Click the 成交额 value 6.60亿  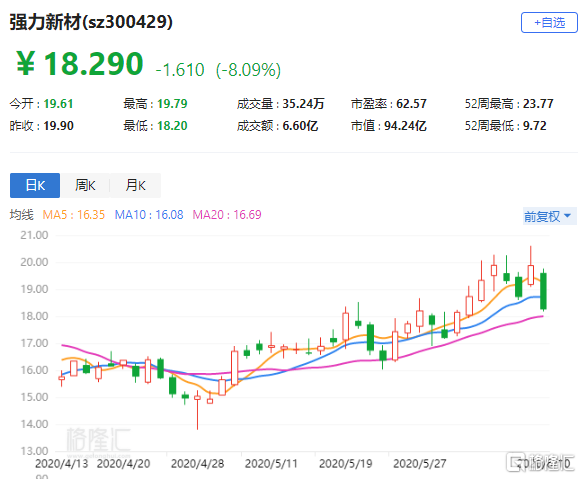(x=300, y=126)
